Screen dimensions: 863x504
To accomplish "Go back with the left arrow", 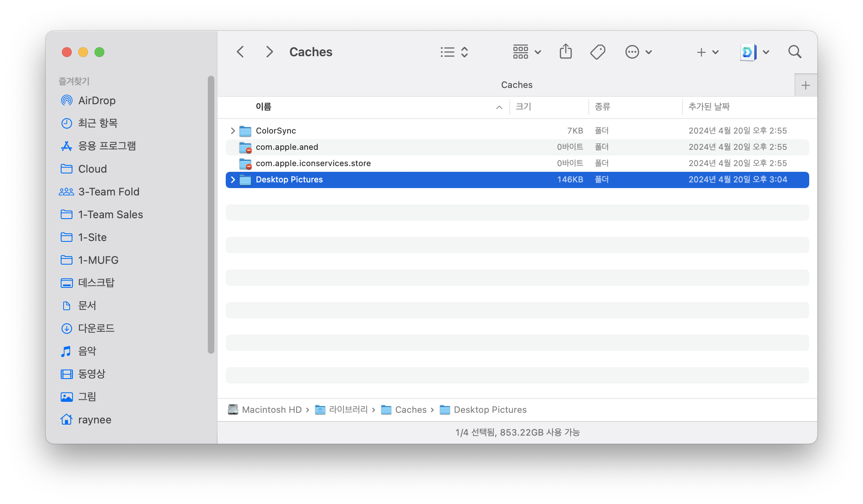I will pyautogui.click(x=240, y=52).
